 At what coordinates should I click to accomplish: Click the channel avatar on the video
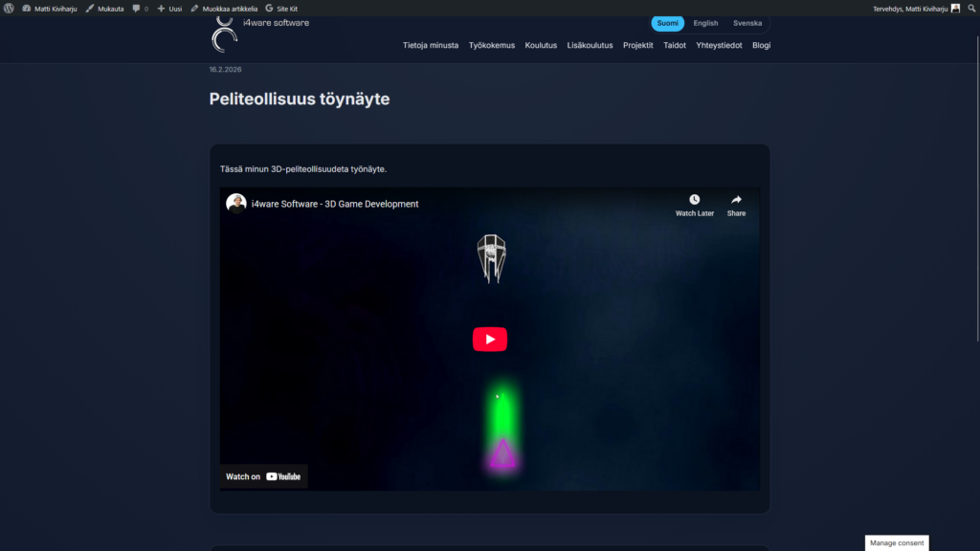pos(235,203)
